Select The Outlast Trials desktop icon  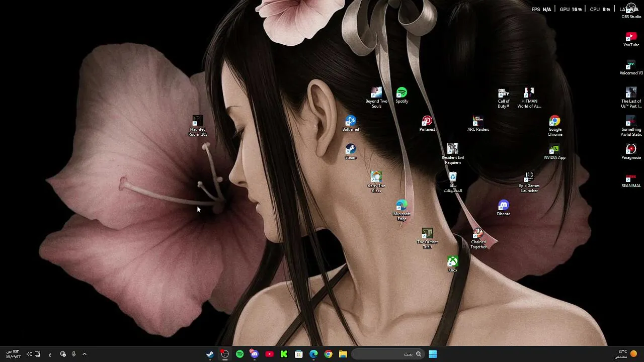click(x=427, y=238)
